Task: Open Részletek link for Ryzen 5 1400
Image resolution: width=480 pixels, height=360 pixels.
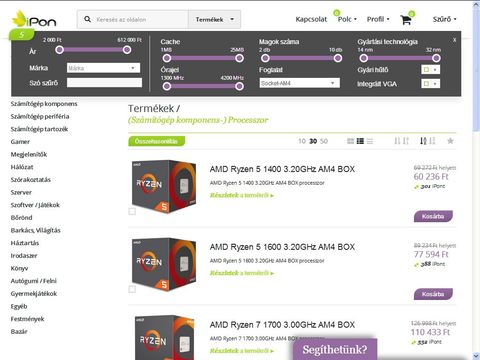Action: coord(242,195)
